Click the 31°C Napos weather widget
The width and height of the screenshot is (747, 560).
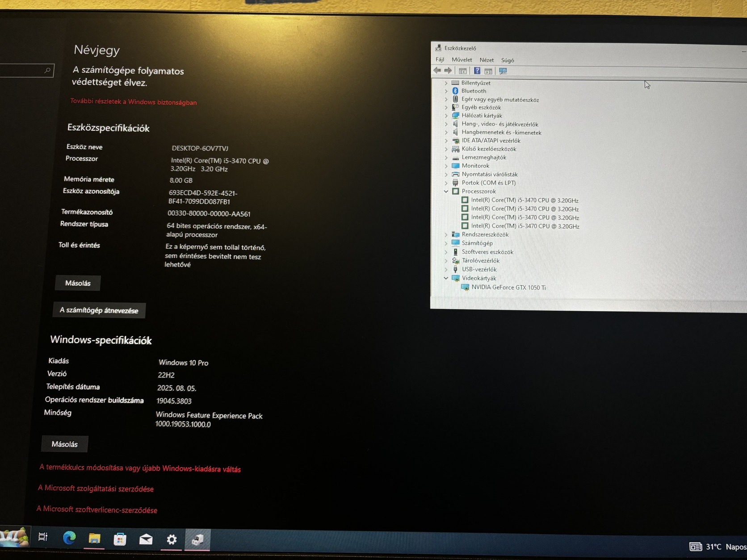(718, 547)
